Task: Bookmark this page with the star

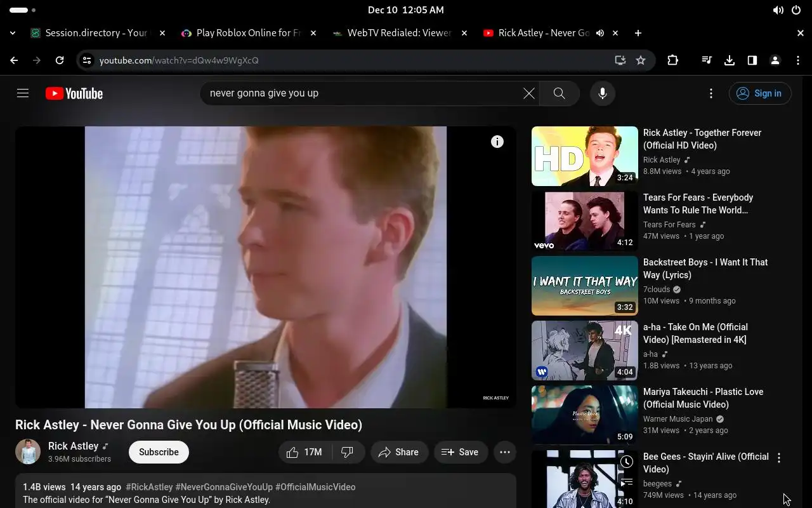Action: [641, 60]
